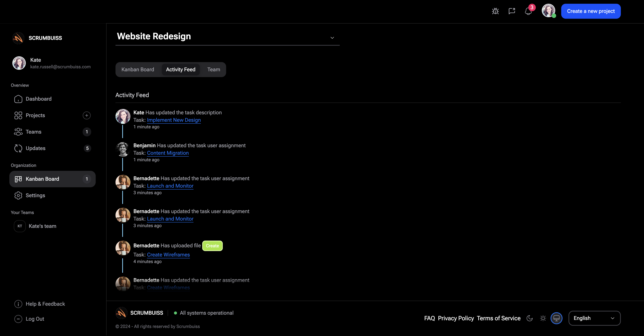Switch to the Team tab
This screenshot has width=644, height=336.
(213, 70)
